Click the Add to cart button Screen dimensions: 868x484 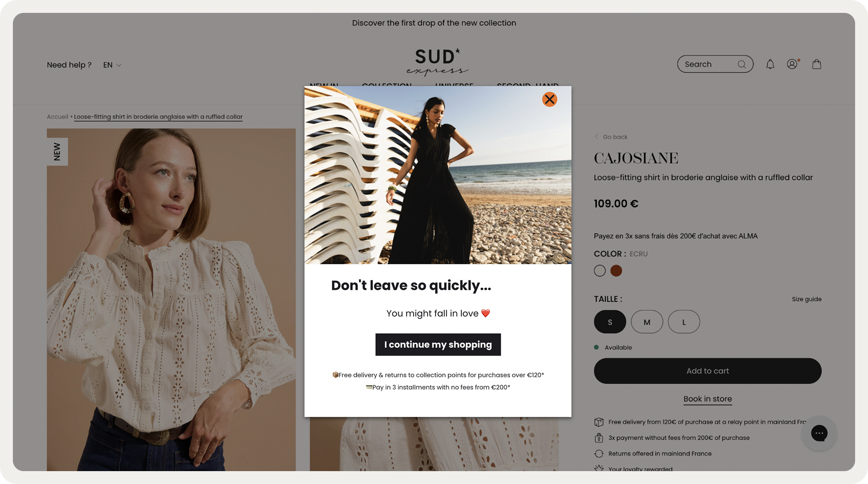[707, 371]
